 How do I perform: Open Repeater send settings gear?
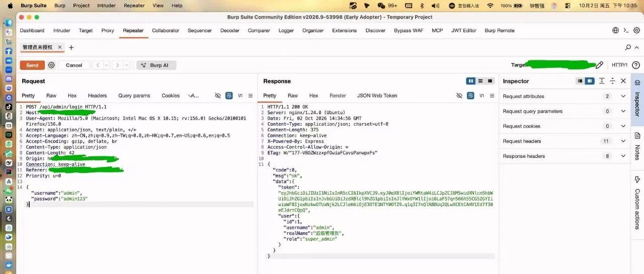pos(51,65)
